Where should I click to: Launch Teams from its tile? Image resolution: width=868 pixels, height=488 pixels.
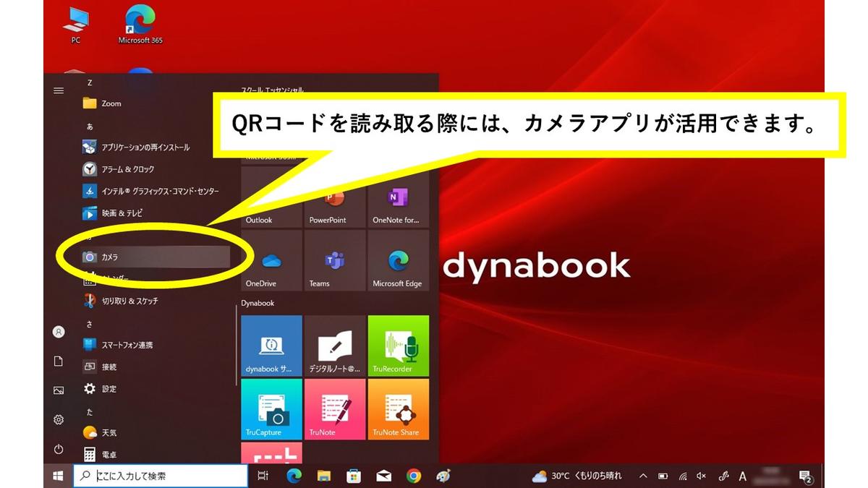pos(335,260)
